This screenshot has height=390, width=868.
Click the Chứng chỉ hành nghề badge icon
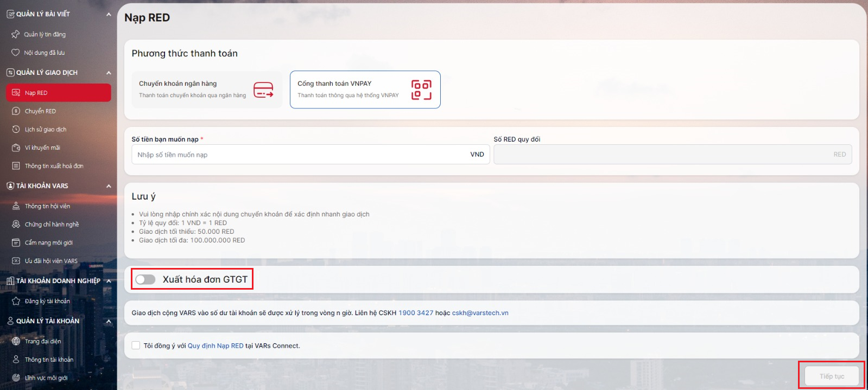(x=16, y=225)
